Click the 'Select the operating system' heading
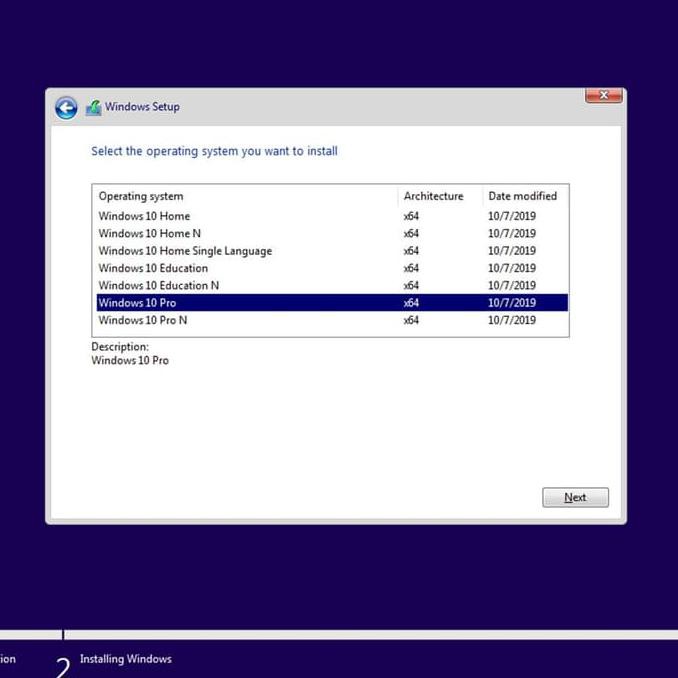 tap(214, 152)
